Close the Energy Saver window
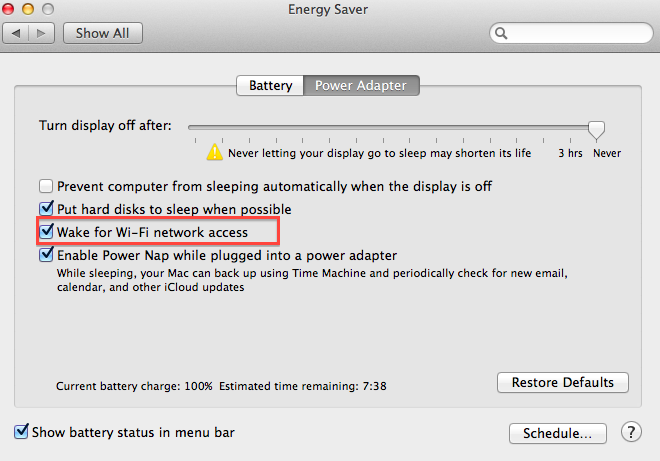The image size is (660, 461). (8, 9)
